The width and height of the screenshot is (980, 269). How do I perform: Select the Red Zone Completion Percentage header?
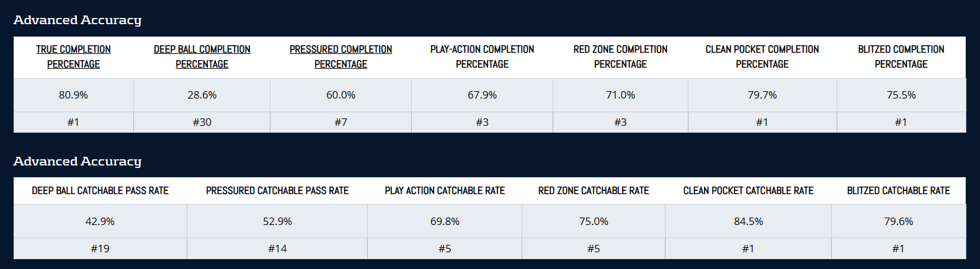point(620,56)
